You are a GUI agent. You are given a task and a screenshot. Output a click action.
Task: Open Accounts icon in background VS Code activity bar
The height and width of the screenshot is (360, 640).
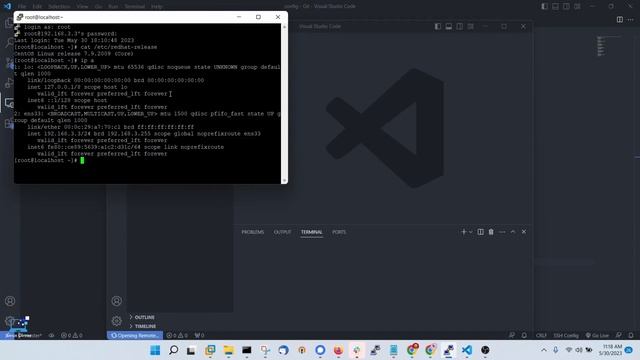(10, 301)
